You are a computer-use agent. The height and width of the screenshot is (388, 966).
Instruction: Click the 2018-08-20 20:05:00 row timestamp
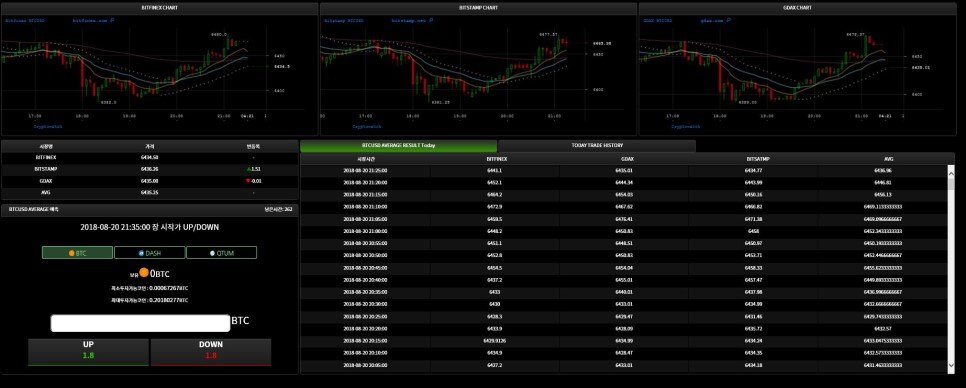pos(365,365)
